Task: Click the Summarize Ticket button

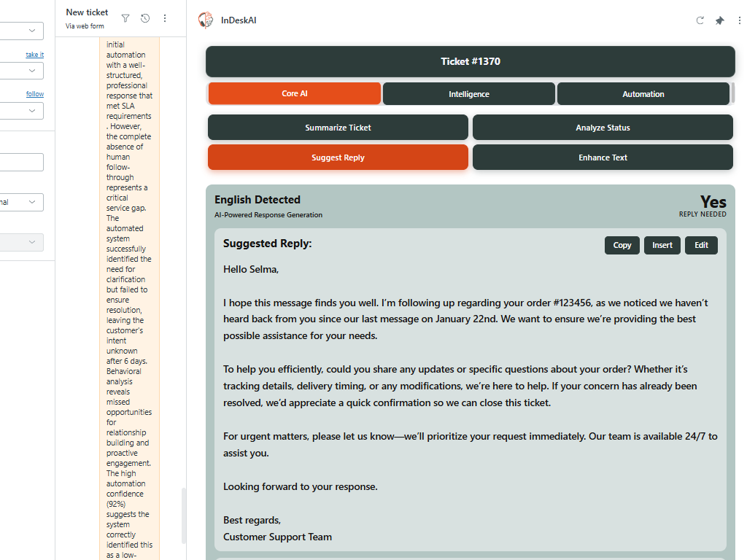Action: (338, 128)
